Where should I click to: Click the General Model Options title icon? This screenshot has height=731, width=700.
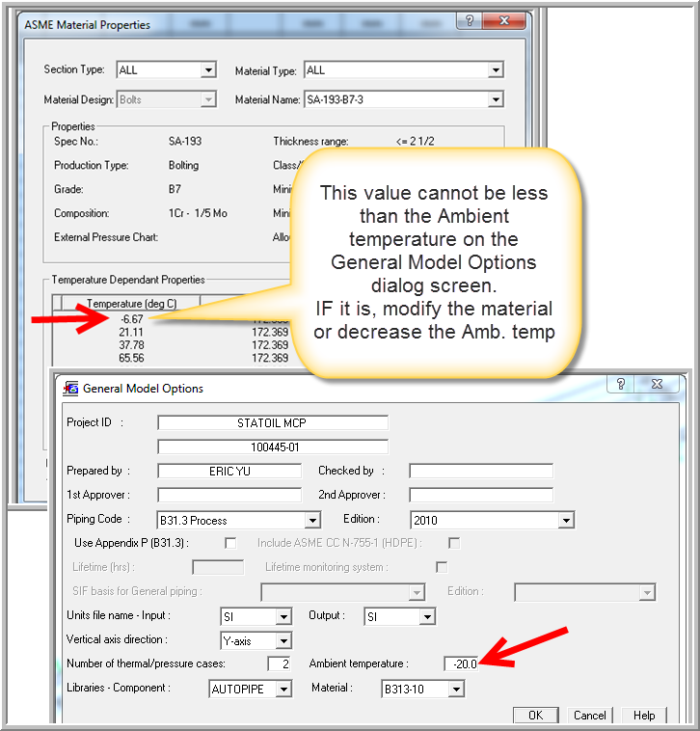tap(70, 388)
